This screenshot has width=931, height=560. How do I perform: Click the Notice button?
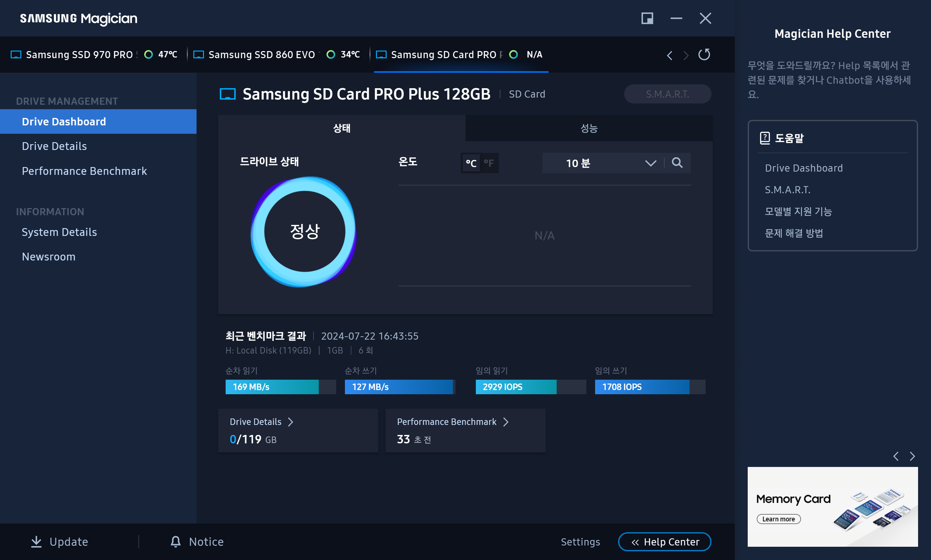tap(197, 542)
